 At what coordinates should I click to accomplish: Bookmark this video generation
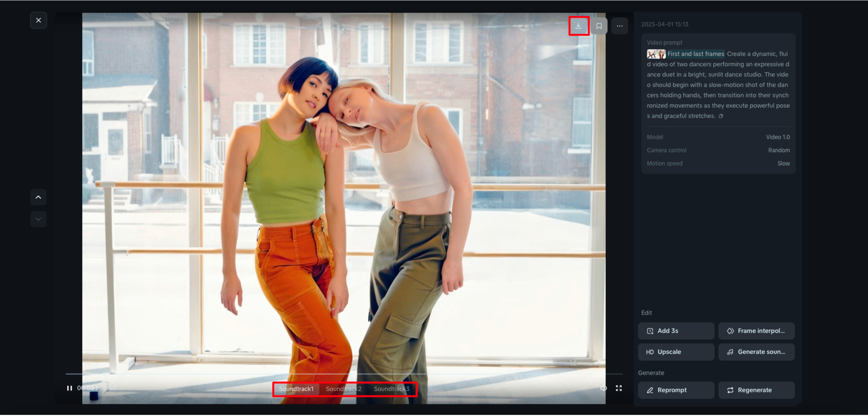pos(599,25)
